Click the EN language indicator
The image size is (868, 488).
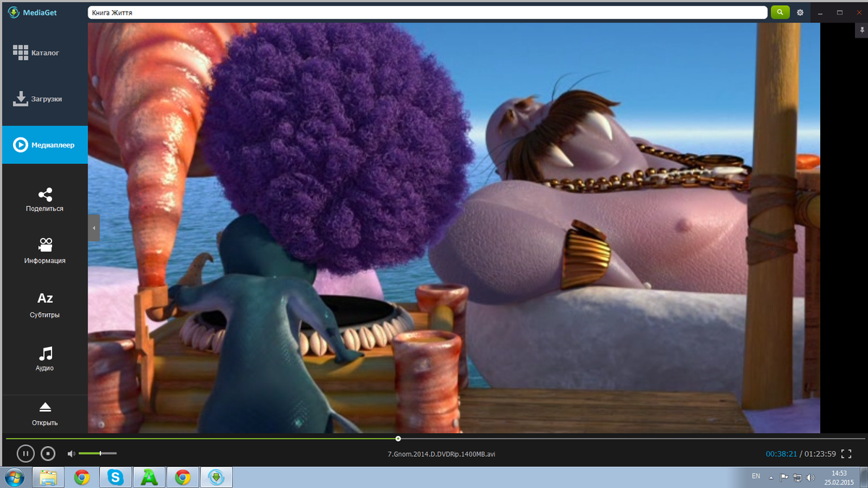756,476
